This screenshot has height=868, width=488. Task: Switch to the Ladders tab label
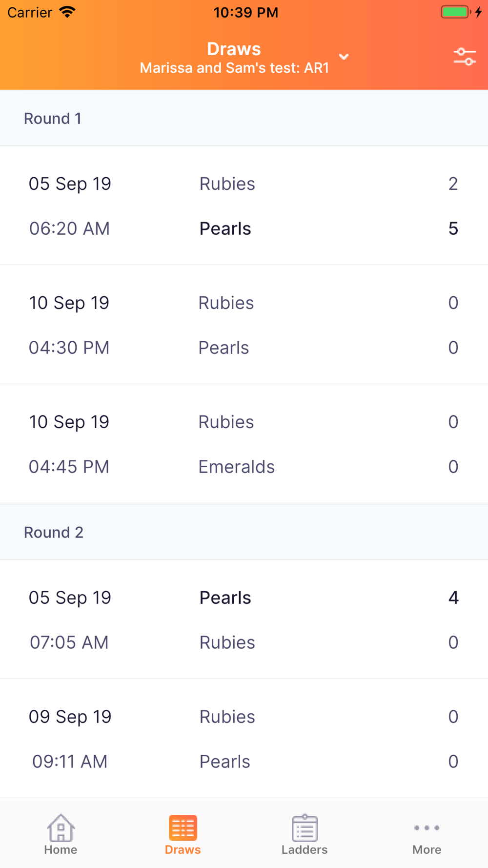click(x=305, y=850)
